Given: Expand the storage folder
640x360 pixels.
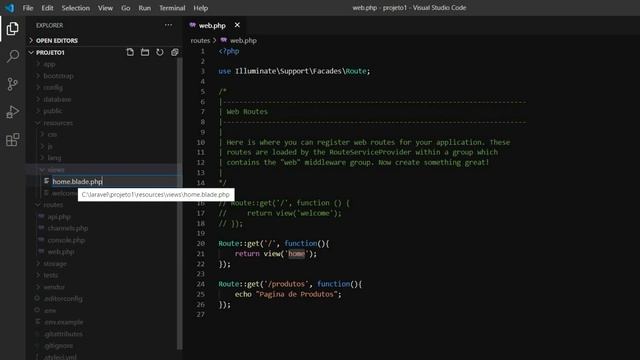Looking at the screenshot, I should (x=55, y=264).
